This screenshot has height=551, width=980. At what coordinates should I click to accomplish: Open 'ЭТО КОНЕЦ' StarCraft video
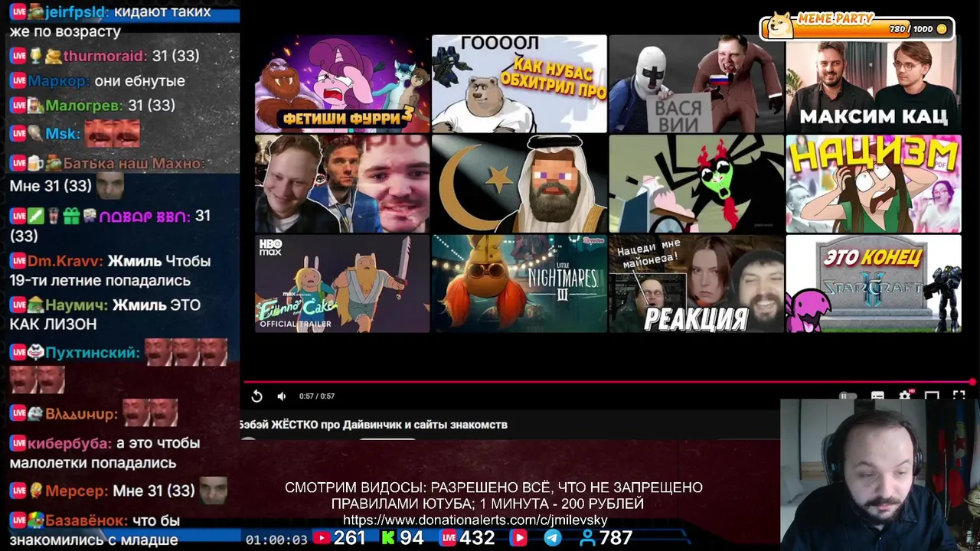[874, 284]
